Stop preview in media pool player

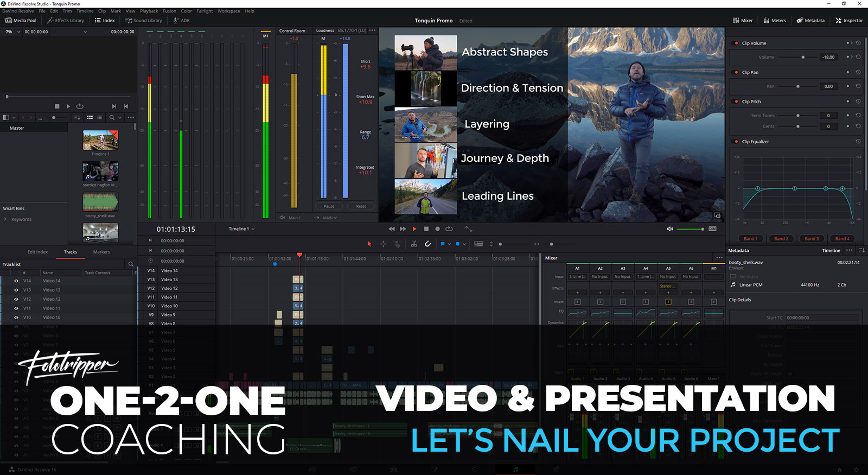[x=57, y=106]
